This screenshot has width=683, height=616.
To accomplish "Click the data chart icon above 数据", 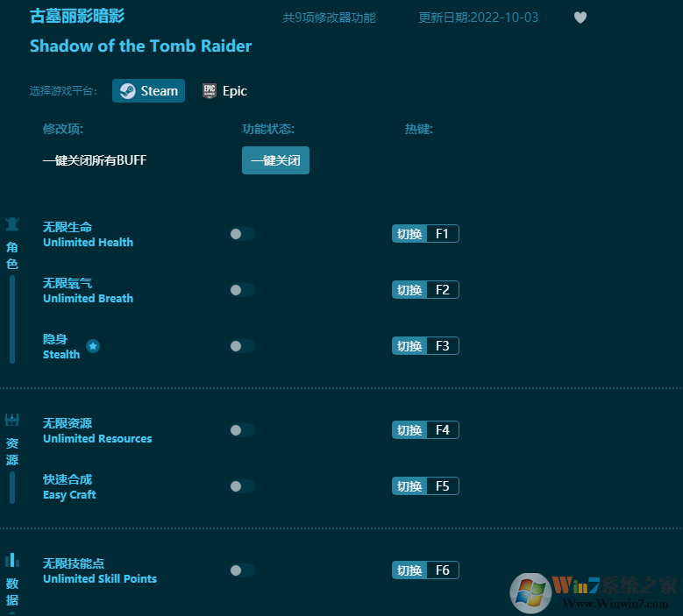I will 12,560.
